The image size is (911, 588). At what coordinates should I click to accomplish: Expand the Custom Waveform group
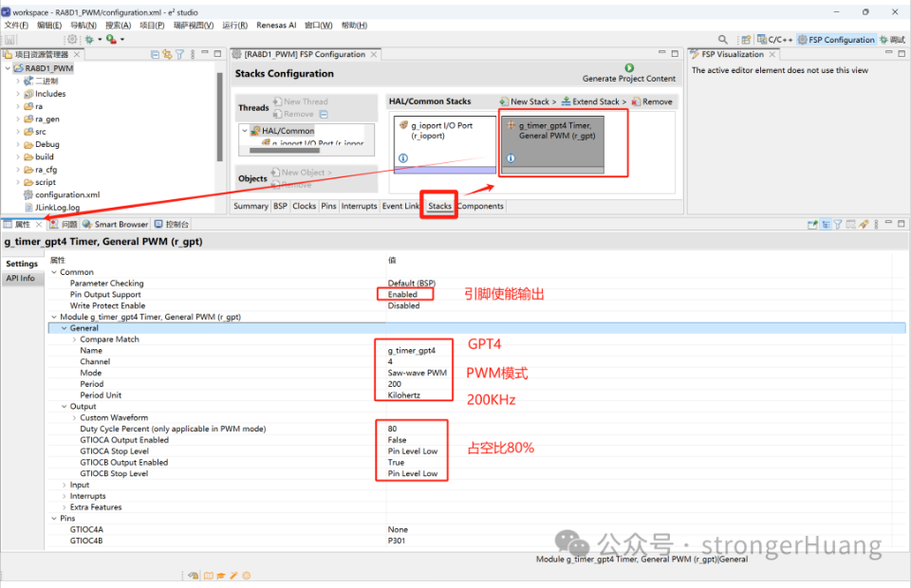[74, 418]
